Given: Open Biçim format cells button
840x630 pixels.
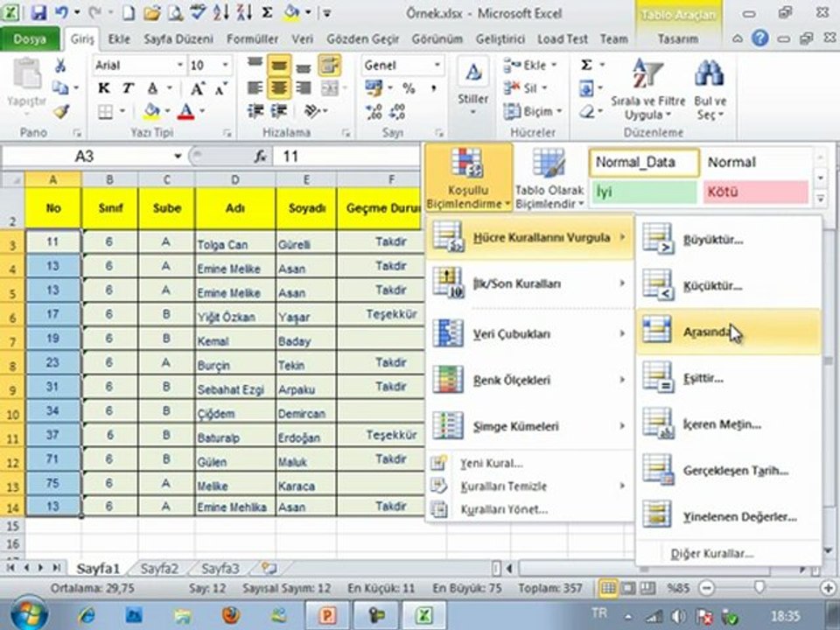Looking at the screenshot, I should 533,111.
